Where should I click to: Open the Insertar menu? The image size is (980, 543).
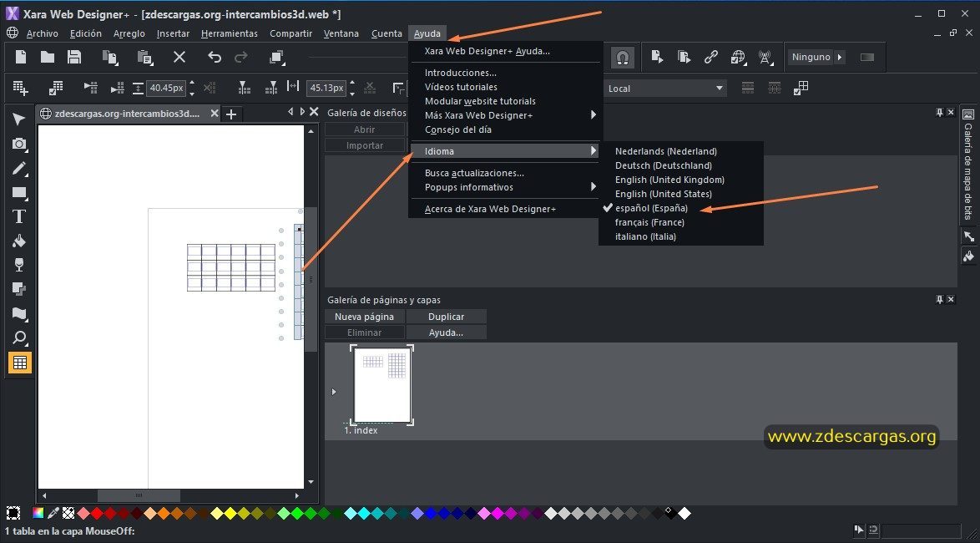tap(173, 33)
